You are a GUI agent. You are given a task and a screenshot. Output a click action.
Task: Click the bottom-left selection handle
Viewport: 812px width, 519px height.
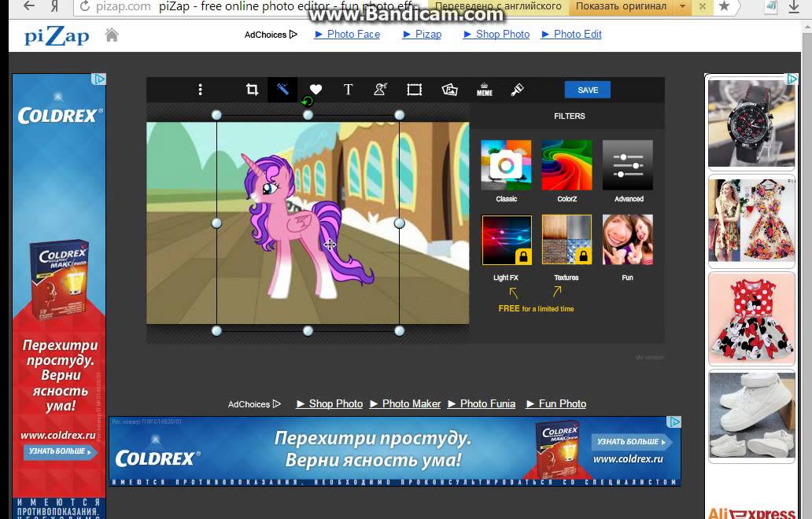point(216,330)
